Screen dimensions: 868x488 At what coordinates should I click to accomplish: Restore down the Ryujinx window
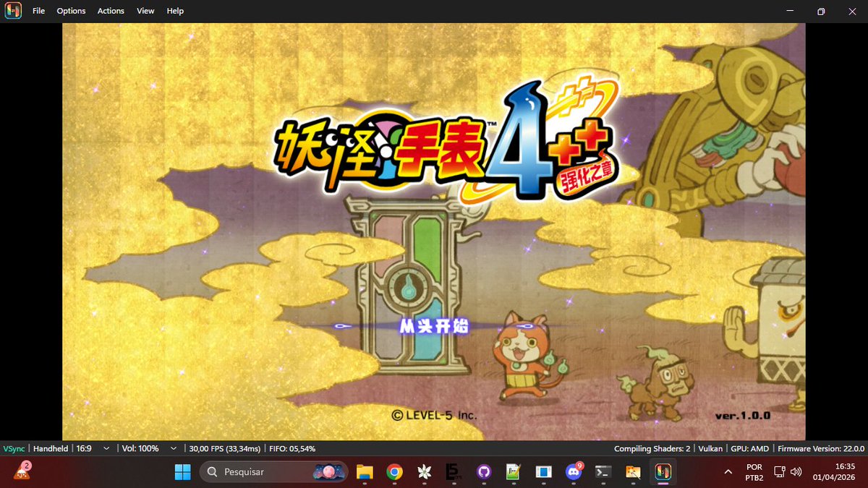tap(821, 11)
